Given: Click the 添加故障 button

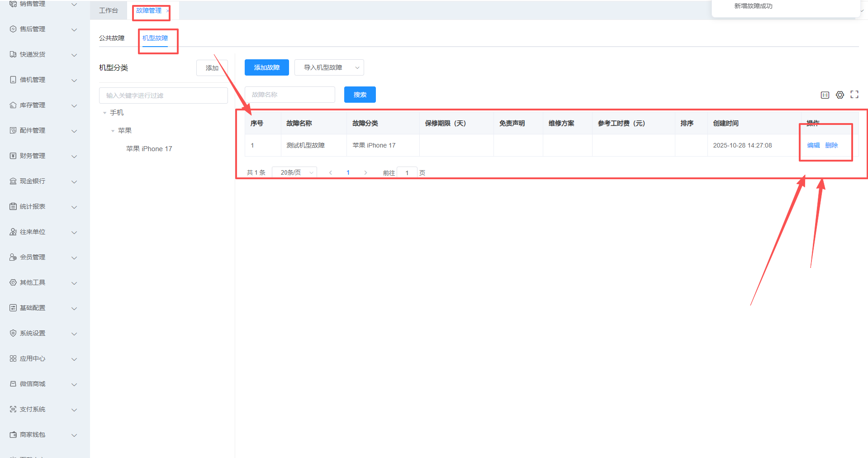Looking at the screenshot, I should [x=266, y=67].
